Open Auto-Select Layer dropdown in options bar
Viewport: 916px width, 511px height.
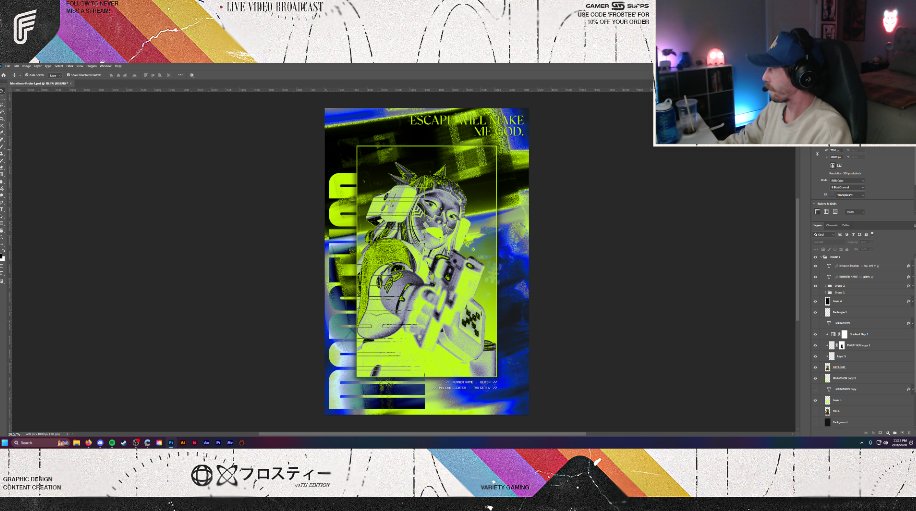point(55,75)
